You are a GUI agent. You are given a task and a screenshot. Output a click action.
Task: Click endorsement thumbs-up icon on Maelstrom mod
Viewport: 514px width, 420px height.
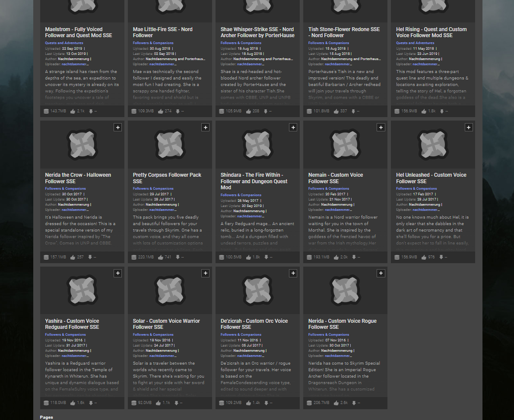[x=73, y=111]
